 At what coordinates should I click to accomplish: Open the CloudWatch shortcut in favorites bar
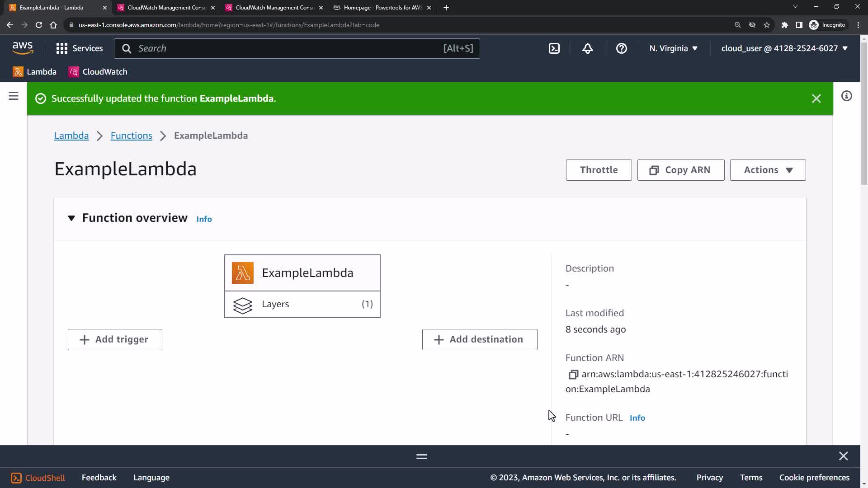coord(98,72)
